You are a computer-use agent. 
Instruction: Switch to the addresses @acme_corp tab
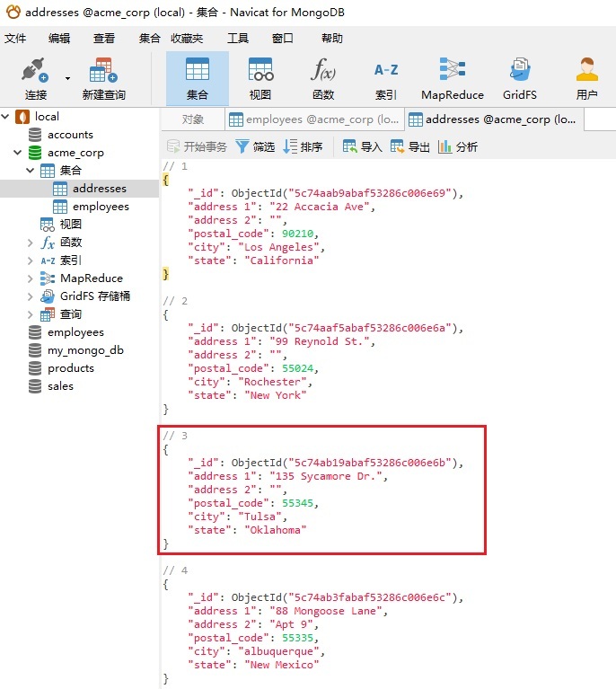[494, 119]
